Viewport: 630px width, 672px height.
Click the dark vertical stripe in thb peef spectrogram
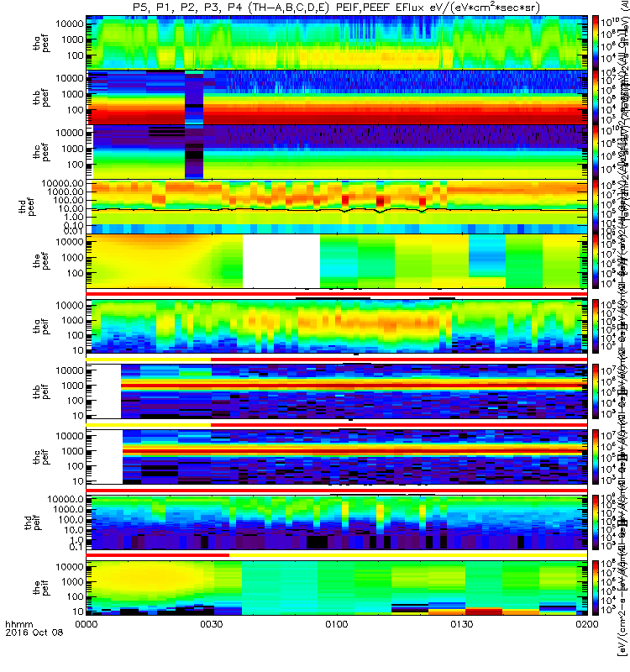[194, 97]
